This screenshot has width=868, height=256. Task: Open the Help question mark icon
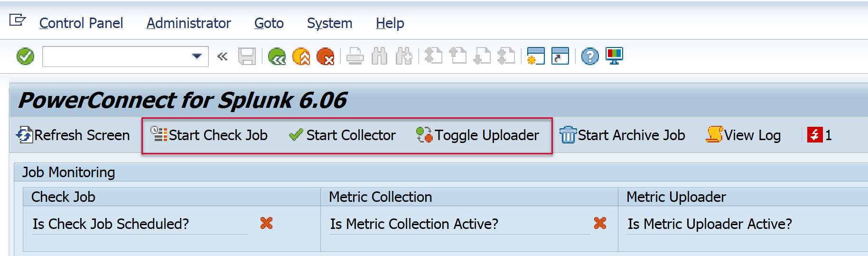[590, 57]
